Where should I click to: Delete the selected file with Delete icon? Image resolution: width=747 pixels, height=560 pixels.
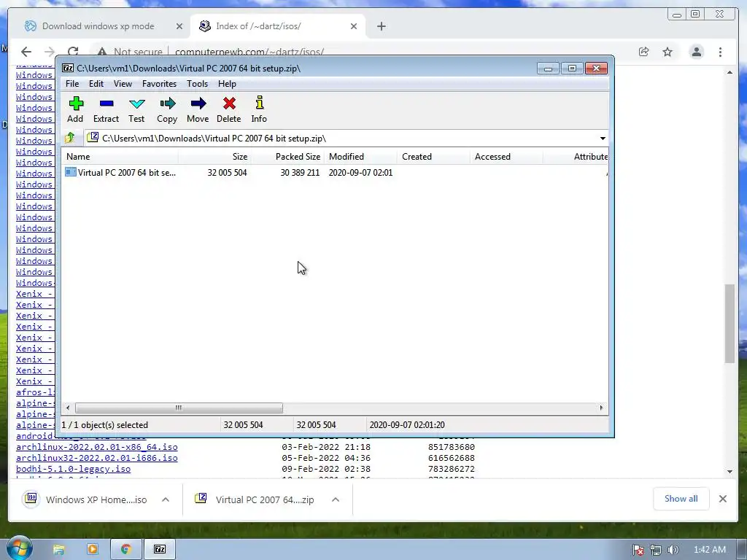click(x=228, y=109)
